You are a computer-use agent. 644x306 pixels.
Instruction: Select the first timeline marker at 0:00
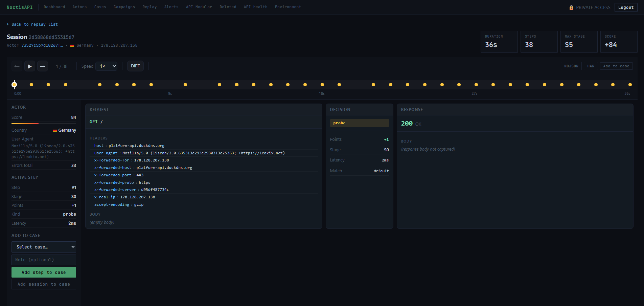click(x=14, y=85)
